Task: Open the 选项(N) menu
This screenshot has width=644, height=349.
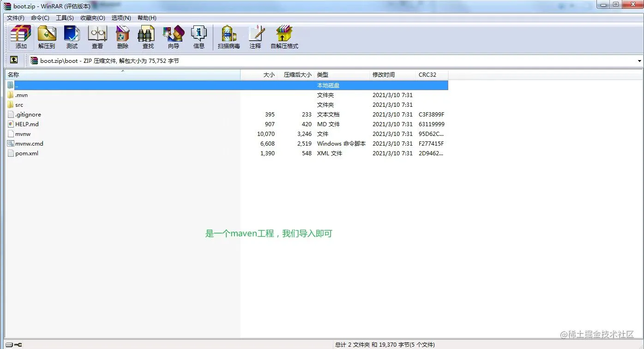Action: 121,18
